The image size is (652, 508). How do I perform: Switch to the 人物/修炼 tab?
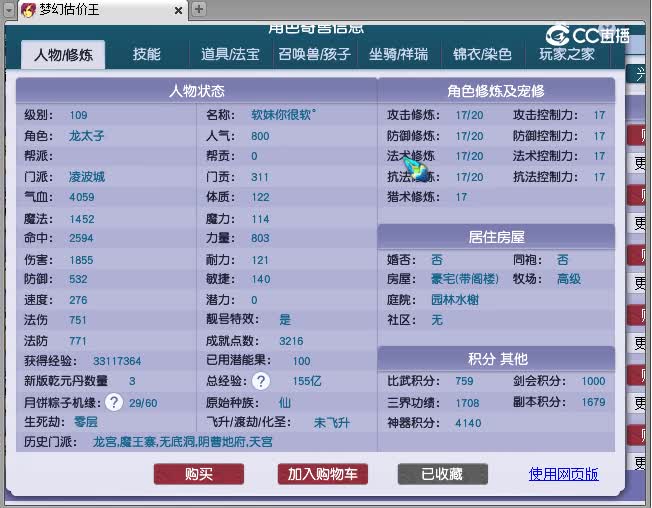pos(63,55)
